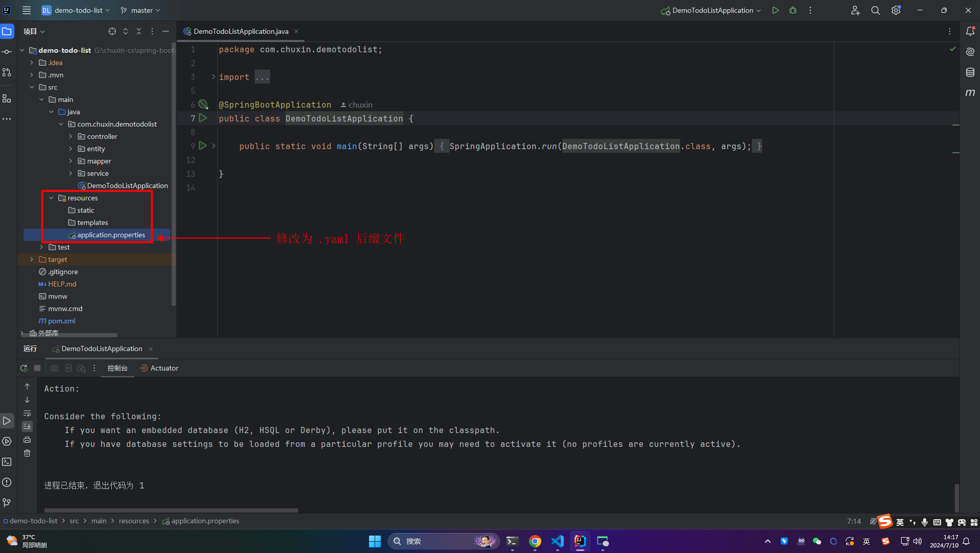Stop the running process button
The height and width of the screenshot is (553, 980).
click(37, 368)
